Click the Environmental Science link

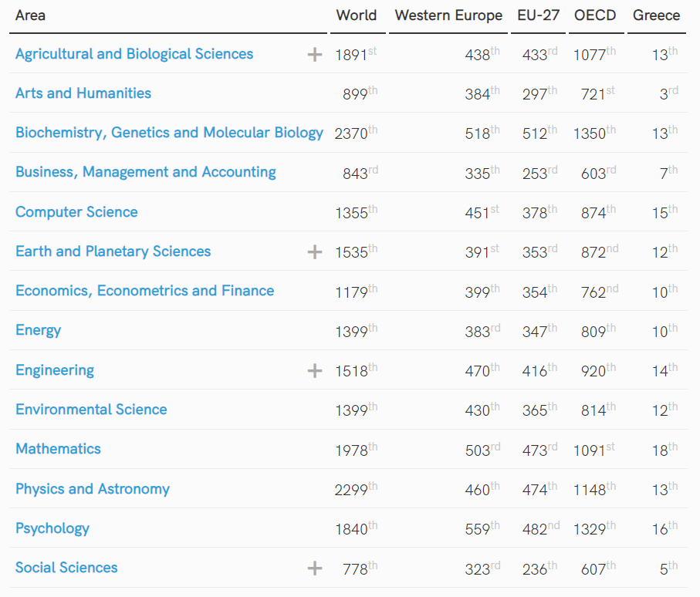click(91, 410)
